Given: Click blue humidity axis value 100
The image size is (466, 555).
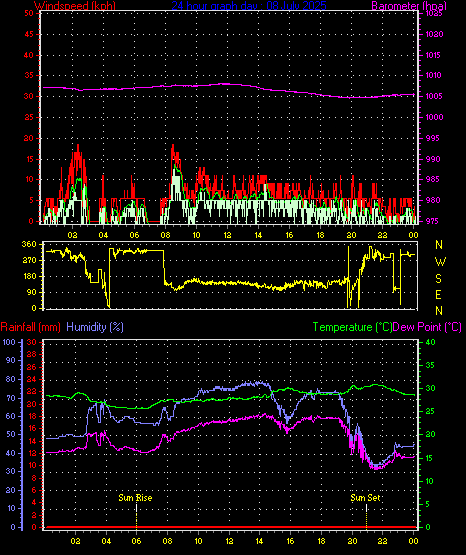Looking at the screenshot, I should pos(9,342).
